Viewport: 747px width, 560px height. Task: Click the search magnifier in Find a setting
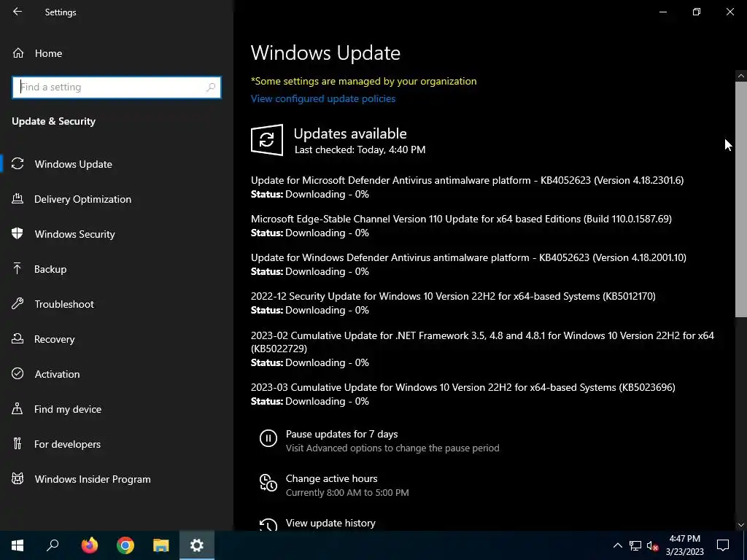[x=211, y=87]
